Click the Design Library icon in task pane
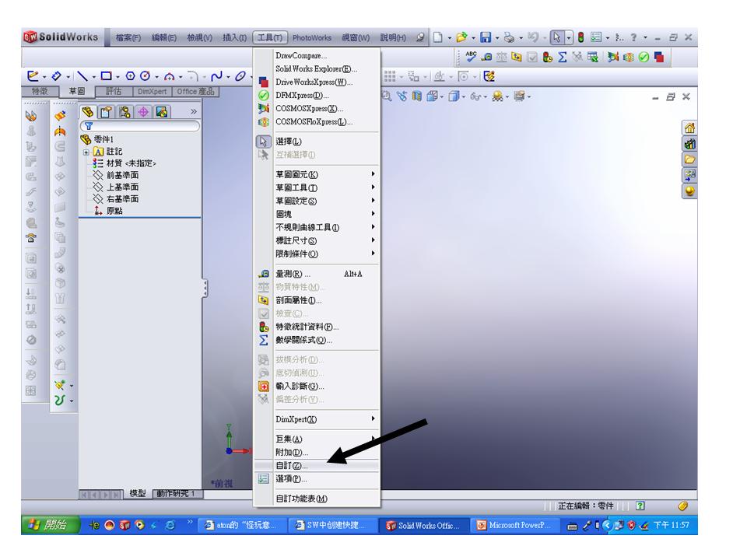The height and width of the screenshot is (560, 747). [689, 144]
